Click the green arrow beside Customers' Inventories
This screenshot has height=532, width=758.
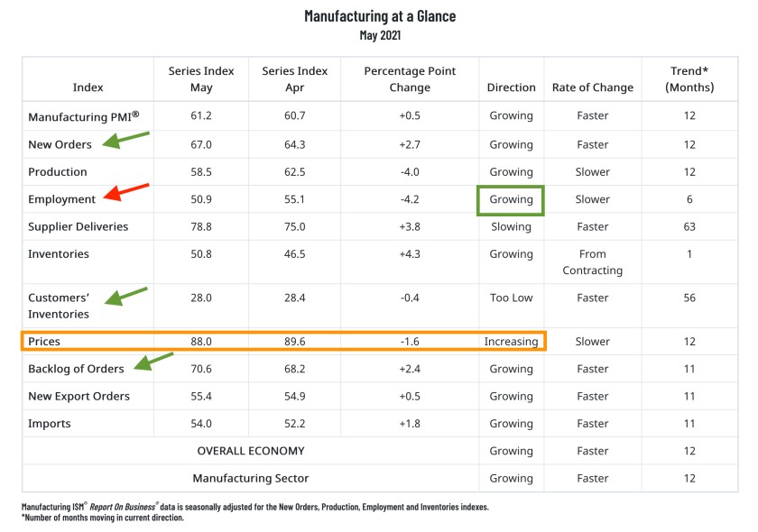pos(125,295)
